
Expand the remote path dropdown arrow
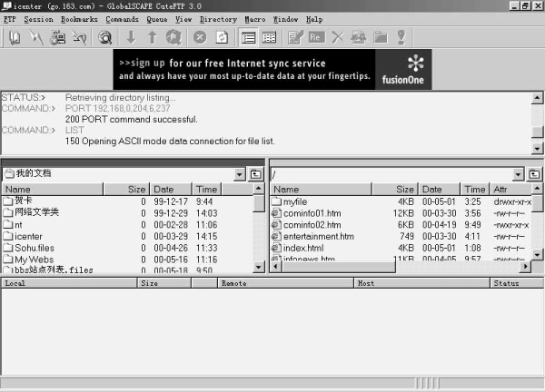(x=518, y=174)
